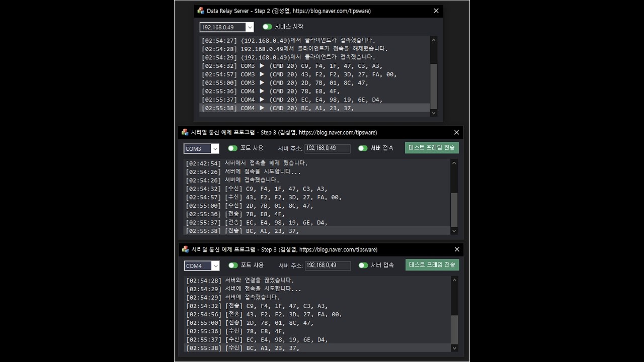Image resolution: width=644 pixels, height=362 pixels.
Task: Close the Data Relay Server window
Action: tap(436, 11)
